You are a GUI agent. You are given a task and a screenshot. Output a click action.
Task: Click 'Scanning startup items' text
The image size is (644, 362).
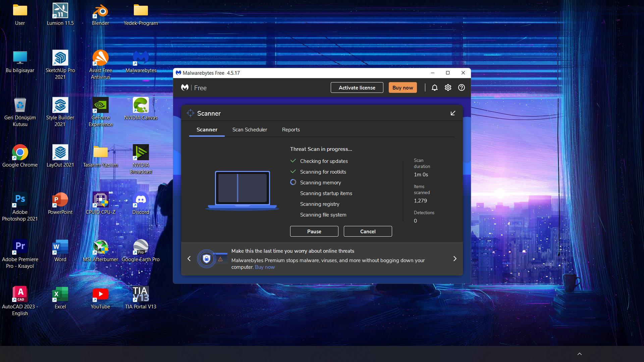326,193
